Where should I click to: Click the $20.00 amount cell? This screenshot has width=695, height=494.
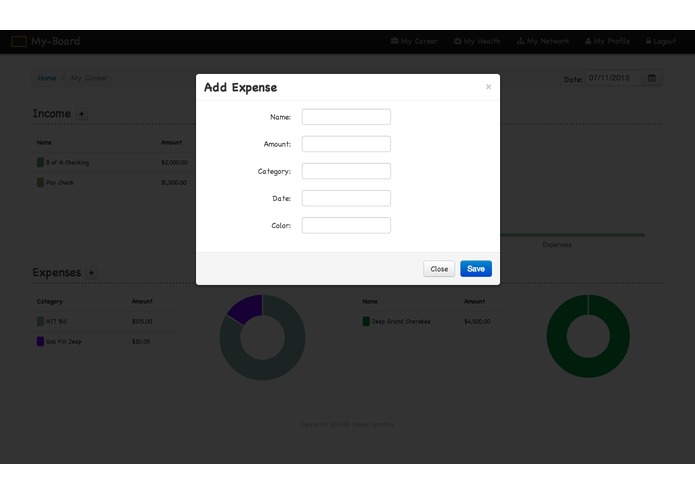click(141, 342)
